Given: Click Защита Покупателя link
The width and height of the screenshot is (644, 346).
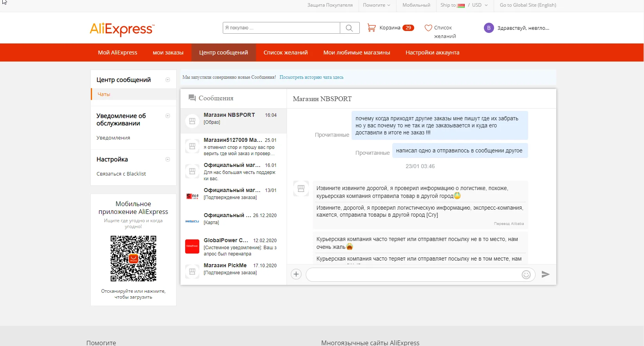Looking at the screenshot, I should coord(330,5).
